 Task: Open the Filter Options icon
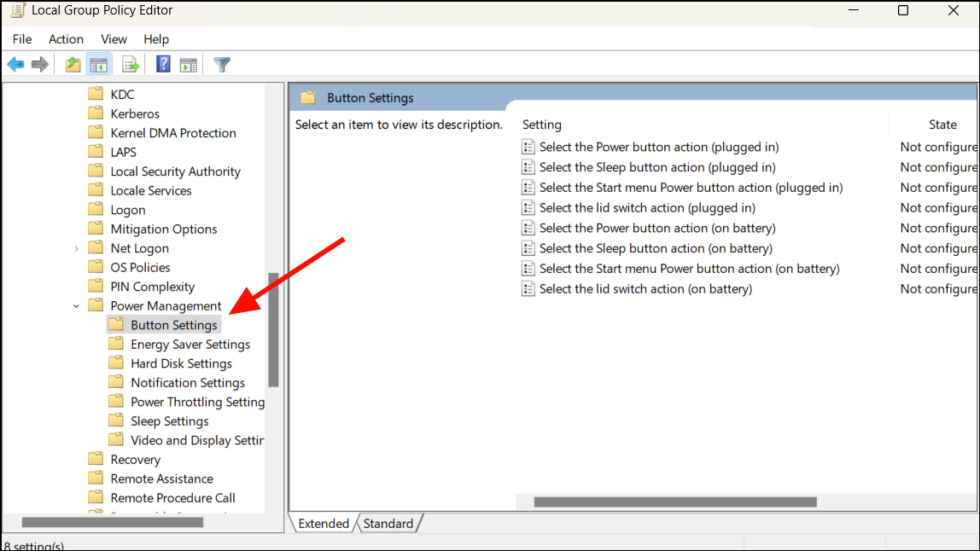tap(221, 64)
